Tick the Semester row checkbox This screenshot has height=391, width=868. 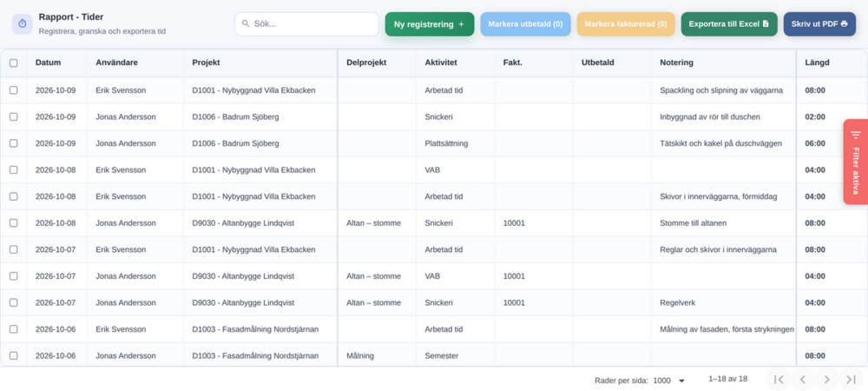pyautogui.click(x=13, y=355)
